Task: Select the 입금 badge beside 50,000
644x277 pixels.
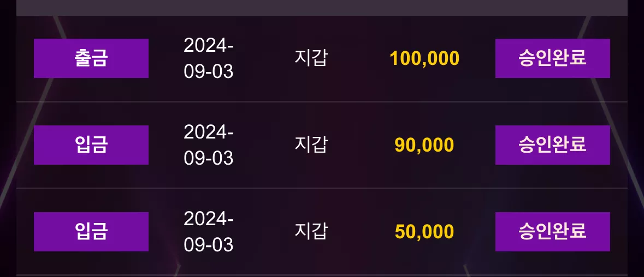Action: tap(91, 232)
